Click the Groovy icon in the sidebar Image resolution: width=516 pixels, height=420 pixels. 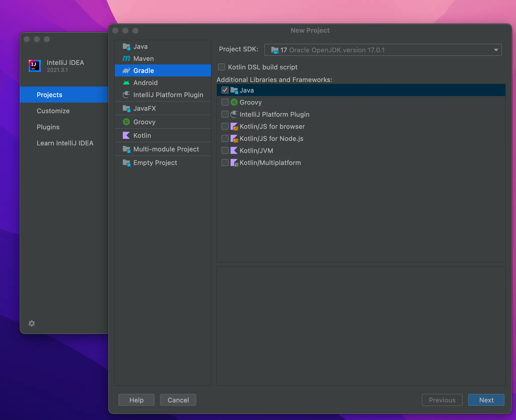pyautogui.click(x=126, y=122)
